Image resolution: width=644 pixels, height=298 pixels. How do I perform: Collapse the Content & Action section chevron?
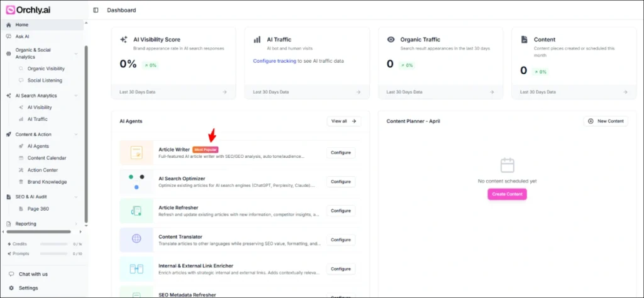[x=76, y=134]
